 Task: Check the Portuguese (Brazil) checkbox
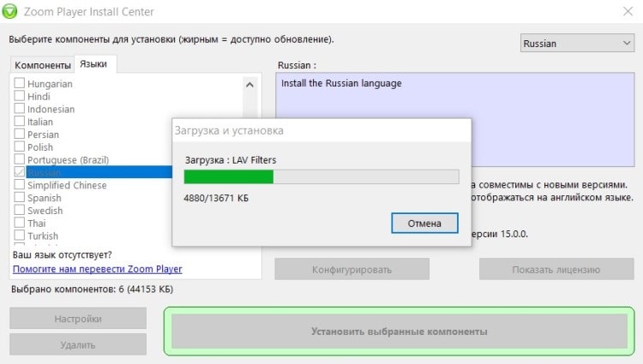19,159
